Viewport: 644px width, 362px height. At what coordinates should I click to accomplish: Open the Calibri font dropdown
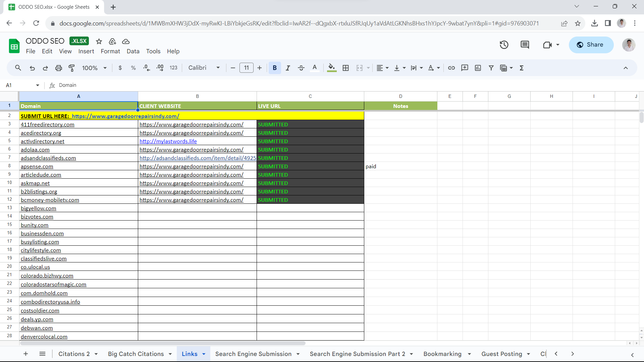point(204,68)
